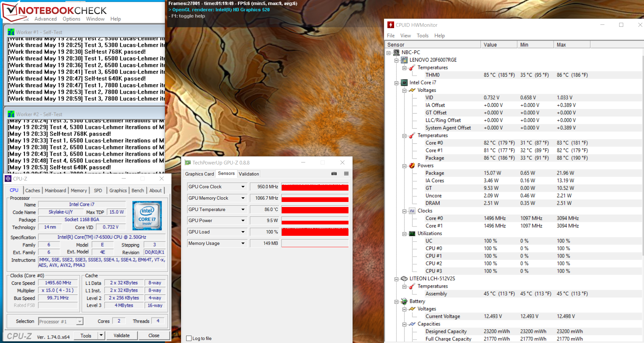Open the GPU-Z hamburger menu icon
Screen dimensions: 644x343
tap(346, 174)
